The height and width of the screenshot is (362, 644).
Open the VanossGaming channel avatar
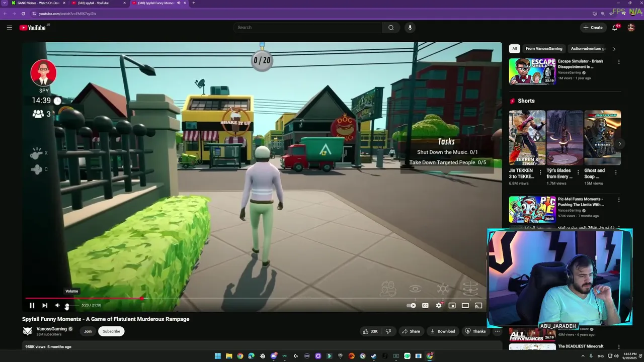[x=28, y=331]
